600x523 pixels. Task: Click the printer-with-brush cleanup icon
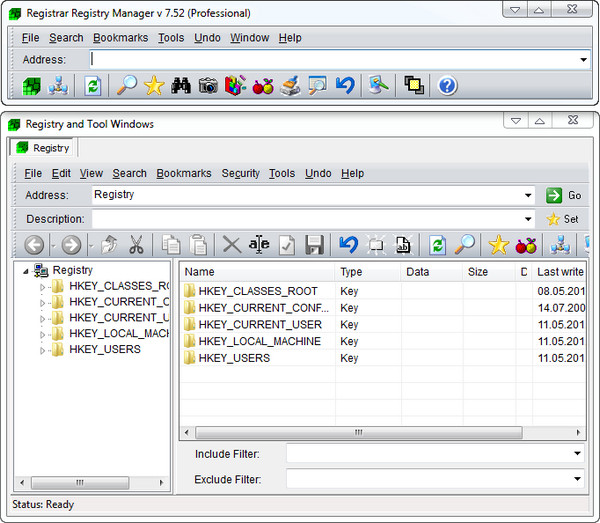[x=290, y=86]
